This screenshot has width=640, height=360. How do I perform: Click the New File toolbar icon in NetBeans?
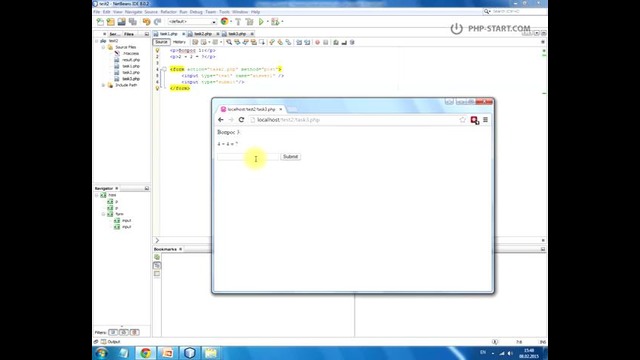(x=100, y=22)
